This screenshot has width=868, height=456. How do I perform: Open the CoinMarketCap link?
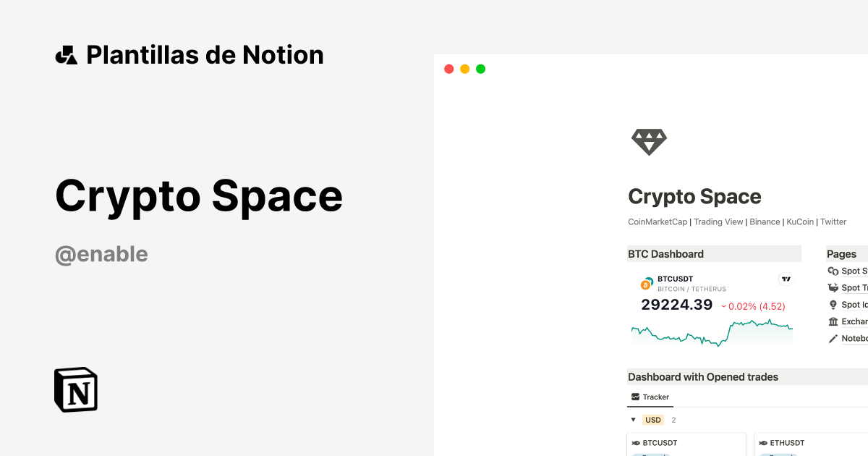click(x=658, y=221)
